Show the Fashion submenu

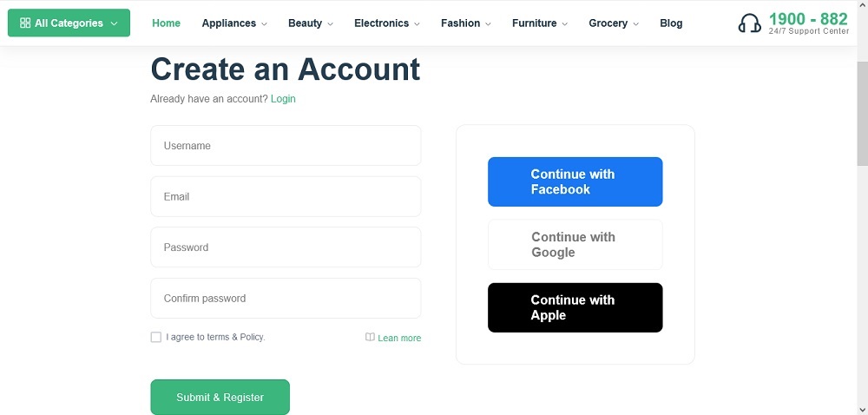[466, 23]
